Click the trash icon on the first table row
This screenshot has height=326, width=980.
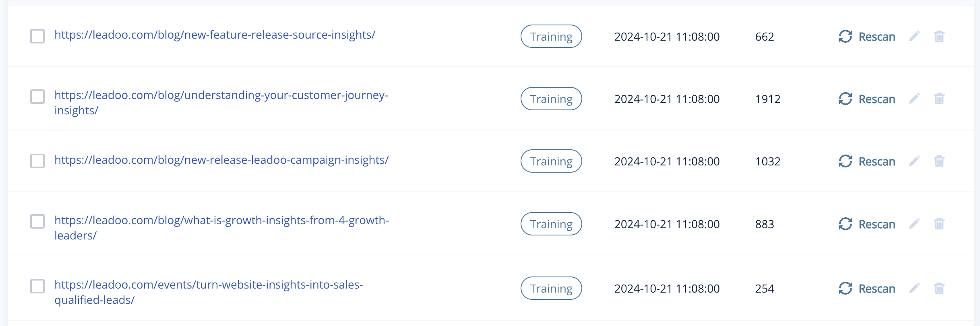click(x=939, y=36)
